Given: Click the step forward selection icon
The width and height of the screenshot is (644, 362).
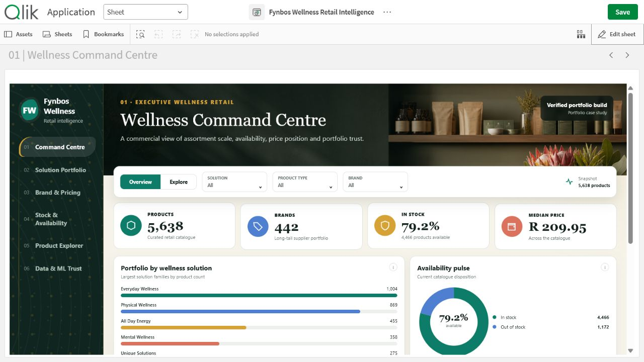Looking at the screenshot, I should click(x=177, y=34).
